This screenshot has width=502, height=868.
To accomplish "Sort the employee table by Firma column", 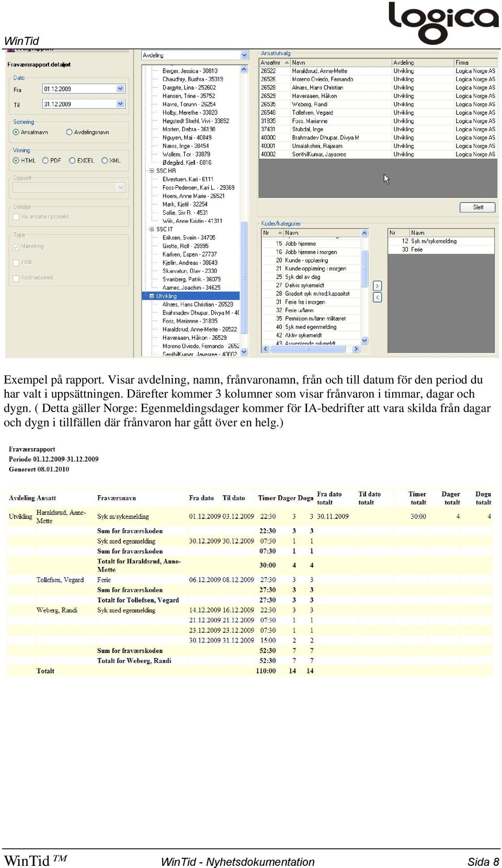I will [475, 62].
